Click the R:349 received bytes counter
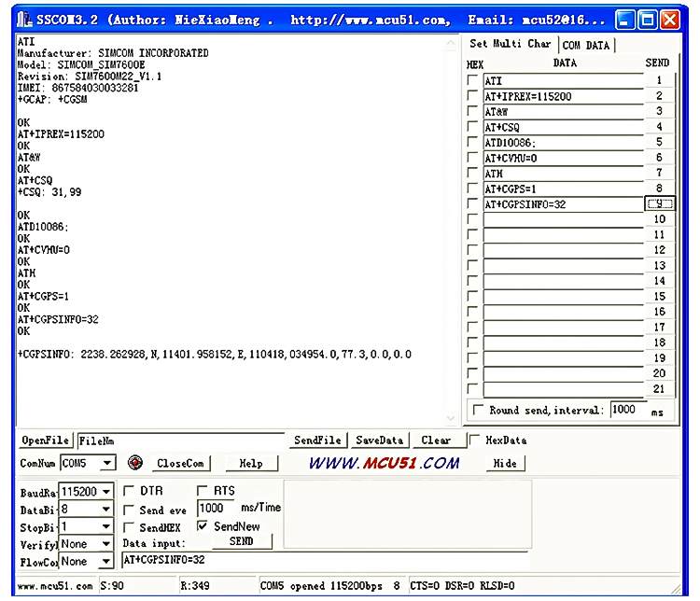Viewport: 700px width, 601px height. (195, 585)
